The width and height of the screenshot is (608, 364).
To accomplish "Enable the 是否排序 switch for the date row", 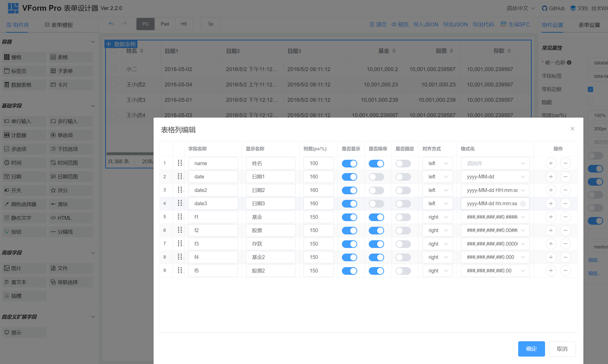I will (376, 177).
